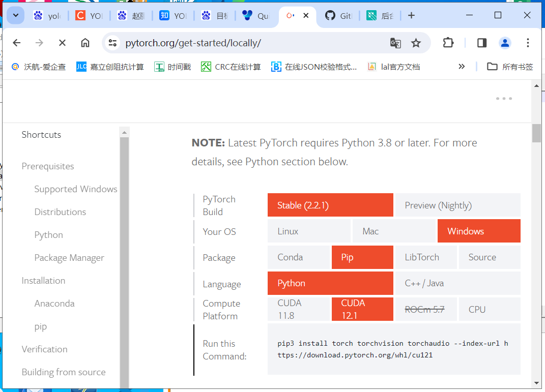
Task: Click the scroll-up arrow of Shortcuts sidebar
Action: [125, 132]
